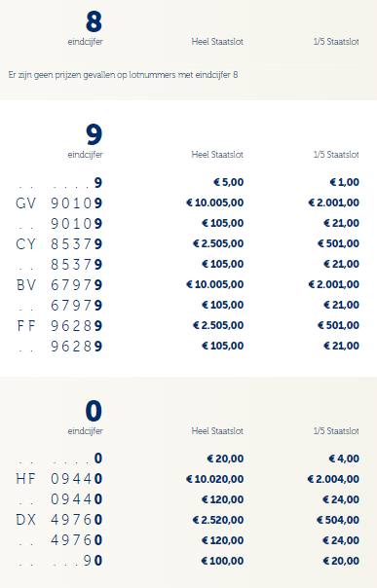Click the € 2.520,00 prize amount

click(x=218, y=520)
